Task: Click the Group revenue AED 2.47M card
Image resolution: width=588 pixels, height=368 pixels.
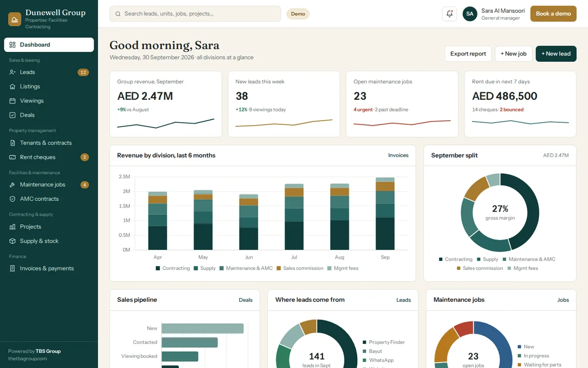Action: click(166, 104)
